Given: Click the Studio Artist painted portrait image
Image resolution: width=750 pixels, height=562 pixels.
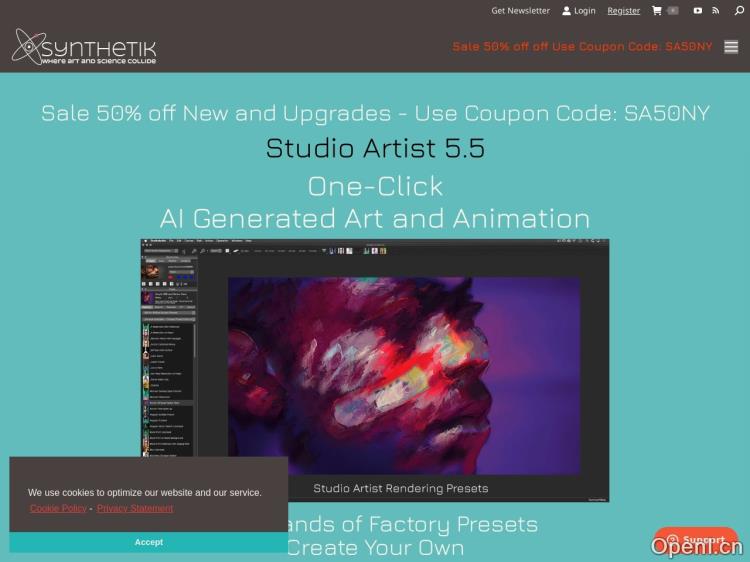Looking at the screenshot, I should tap(403, 375).
